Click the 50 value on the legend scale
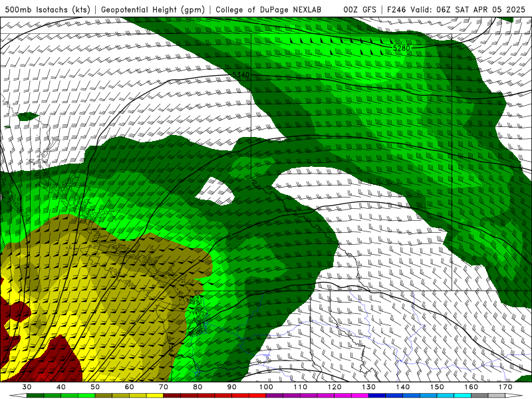The width and height of the screenshot is (532, 399). (x=95, y=387)
